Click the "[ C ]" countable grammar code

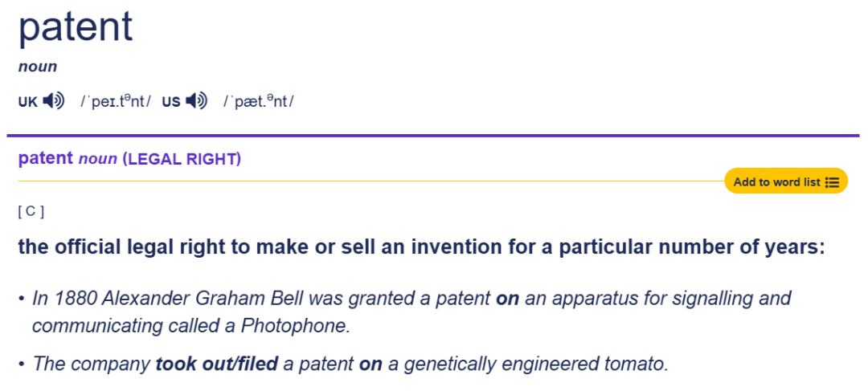pyautogui.click(x=31, y=211)
